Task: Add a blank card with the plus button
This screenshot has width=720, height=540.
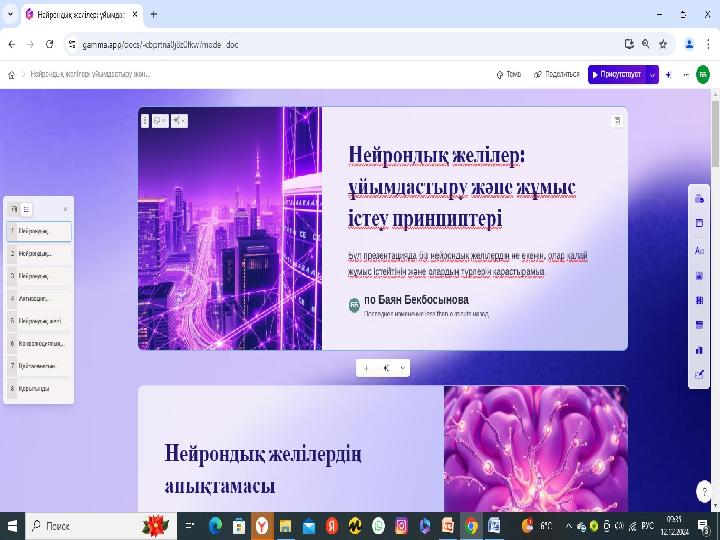Action: [x=366, y=368]
